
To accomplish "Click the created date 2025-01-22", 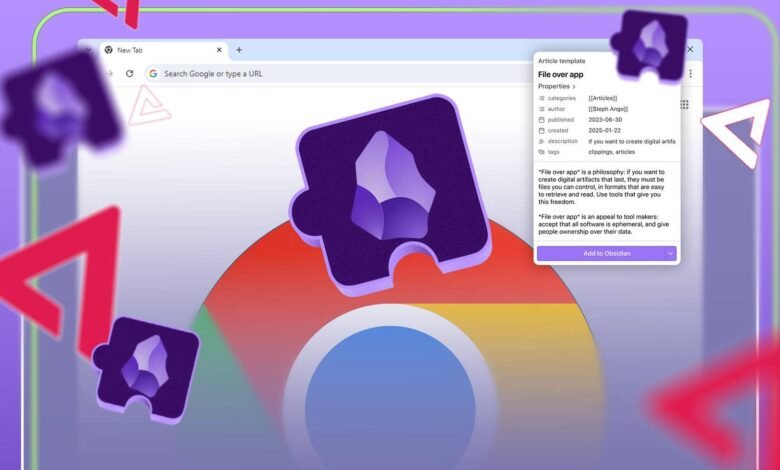I will (604, 130).
